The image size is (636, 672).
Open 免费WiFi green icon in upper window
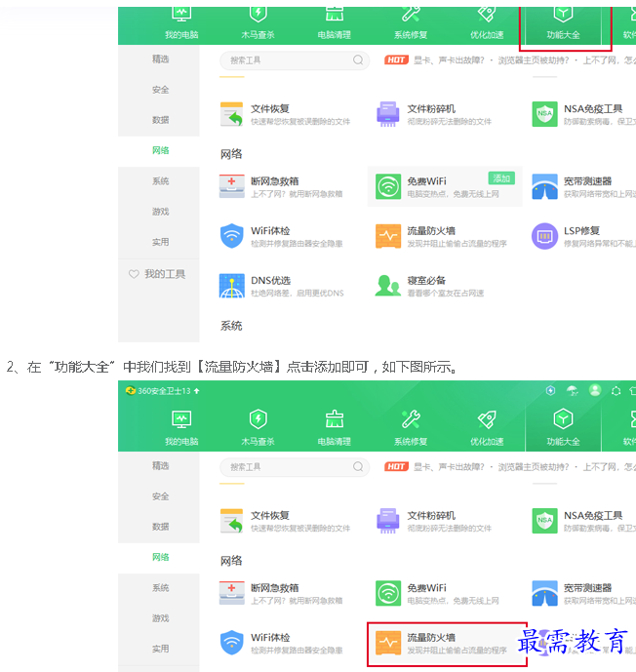point(388,186)
